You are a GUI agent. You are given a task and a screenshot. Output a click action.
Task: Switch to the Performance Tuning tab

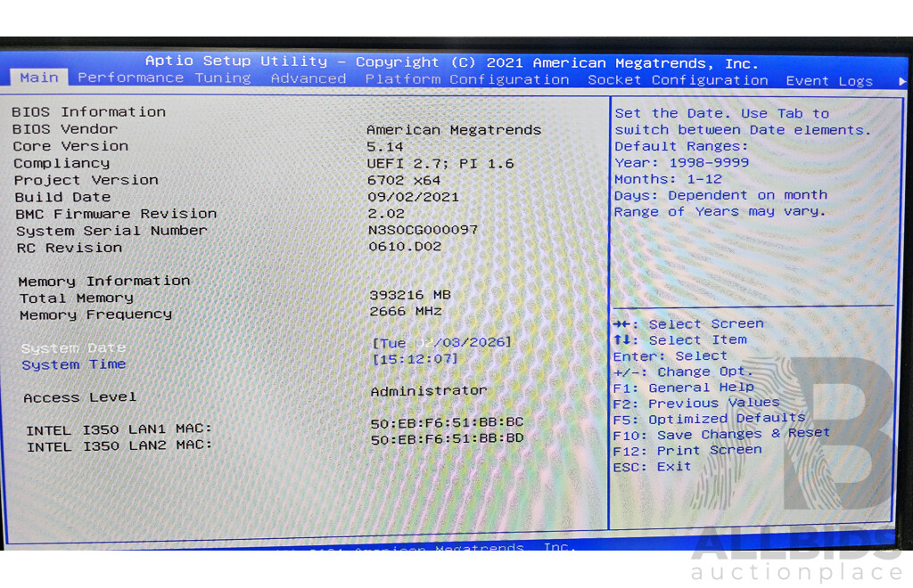(x=164, y=78)
